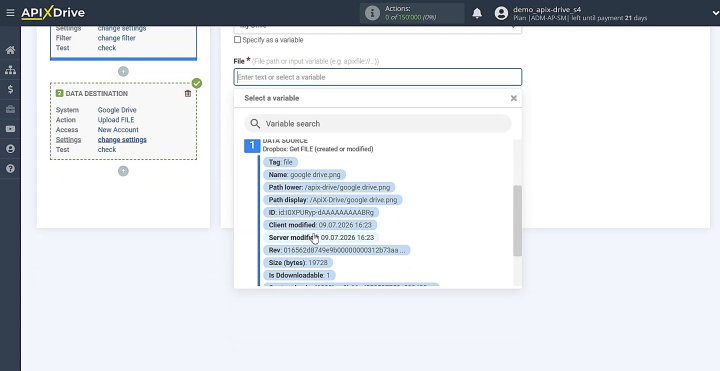The height and width of the screenshot is (371, 720).
Task: Open the home sidebar icon
Action: point(10,50)
